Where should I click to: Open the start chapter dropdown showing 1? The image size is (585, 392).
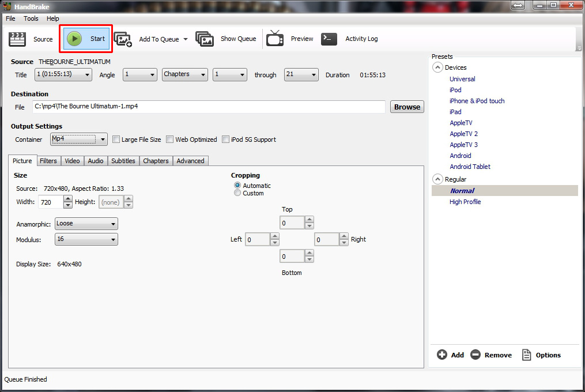[230, 75]
